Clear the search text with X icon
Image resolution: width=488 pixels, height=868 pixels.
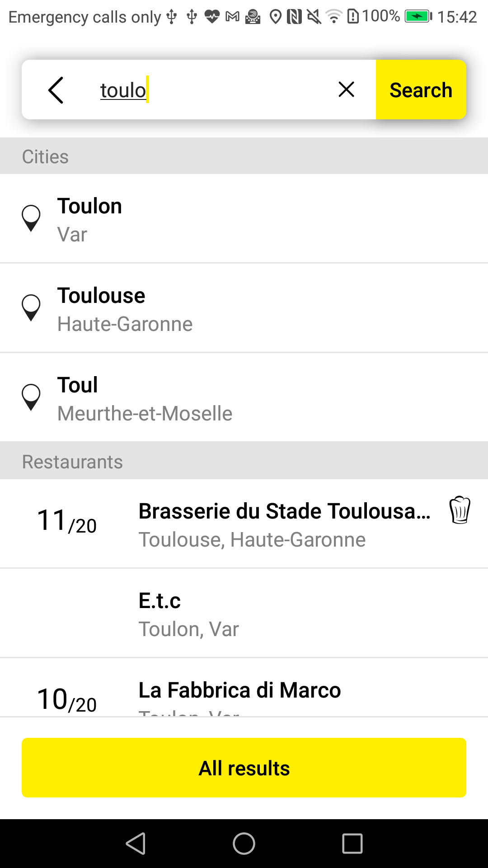click(x=346, y=90)
